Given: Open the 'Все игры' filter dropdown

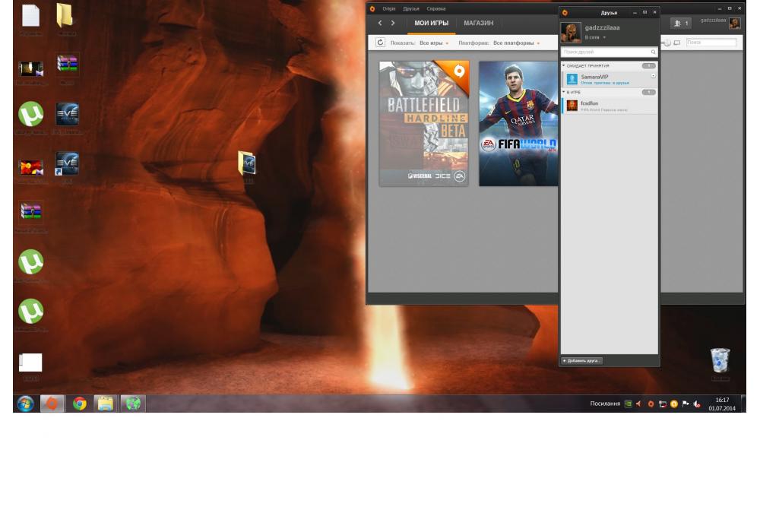Looking at the screenshot, I should coord(434,43).
